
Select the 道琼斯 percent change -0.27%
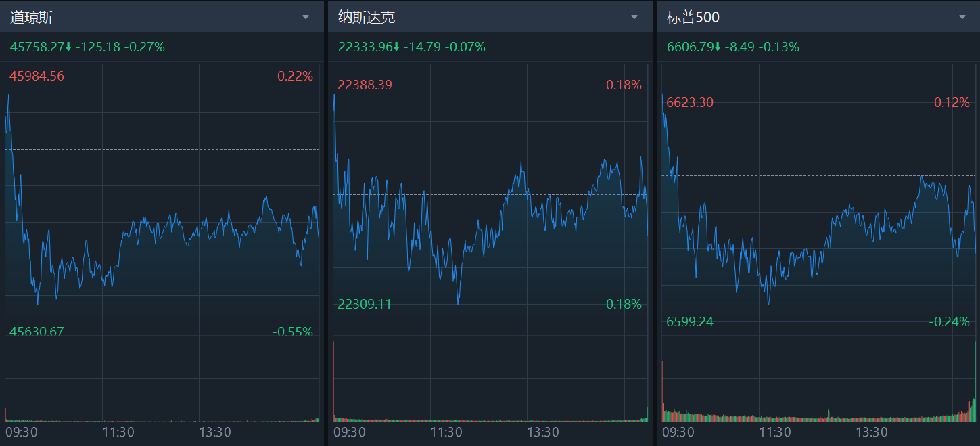(145, 47)
